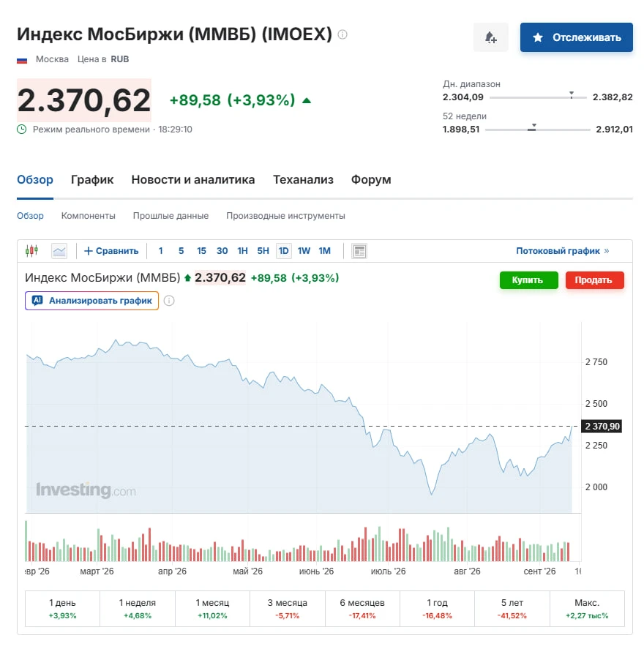Switch chart to candlestick view

click(x=32, y=251)
